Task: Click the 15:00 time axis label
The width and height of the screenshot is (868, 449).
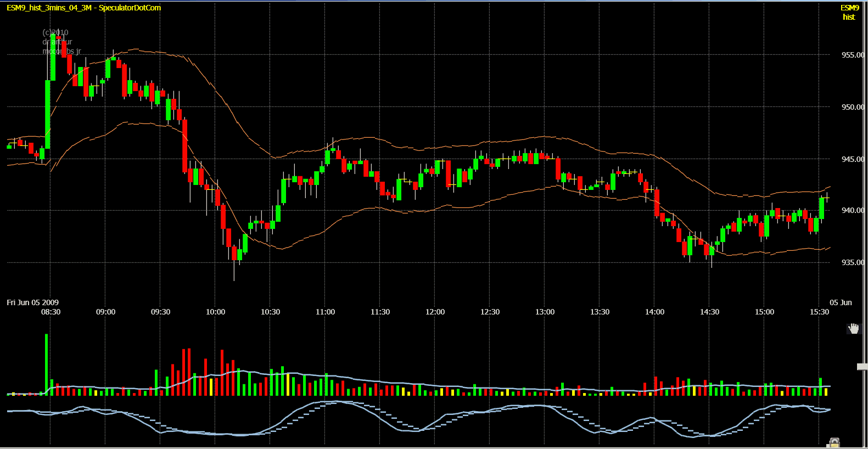Action: [765, 312]
